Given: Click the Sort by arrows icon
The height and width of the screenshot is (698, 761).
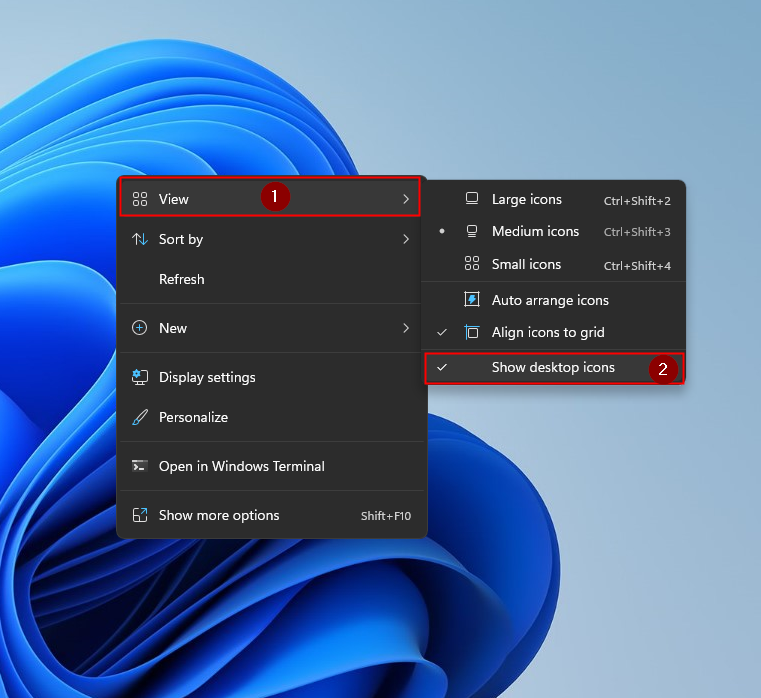Looking at the screenshot, I should [x=140, y=239].
